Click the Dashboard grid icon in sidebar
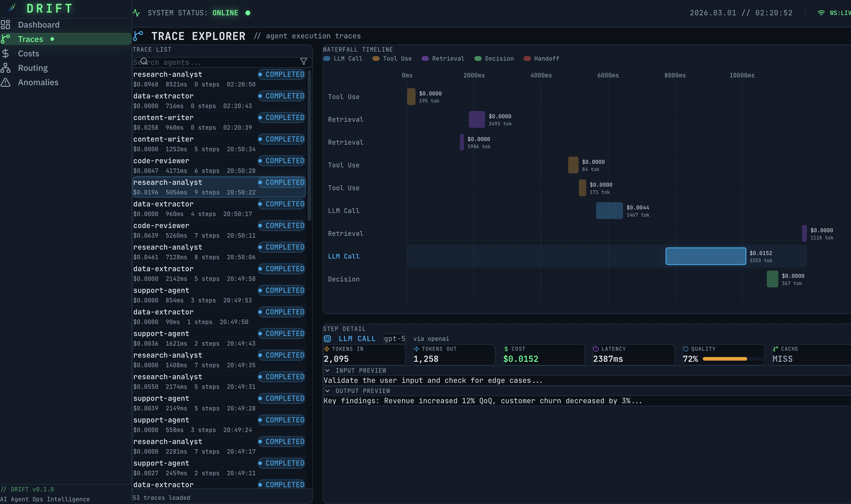This screenshot has width=851, height=504. click(x=5, y=25)
